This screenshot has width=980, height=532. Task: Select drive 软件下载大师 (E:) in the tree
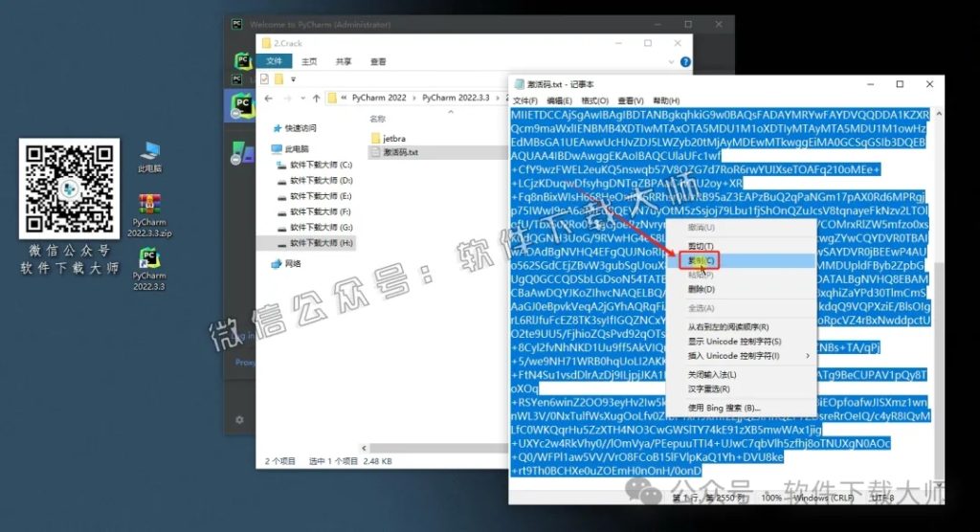pyautogui.click(x=315, y=195)
